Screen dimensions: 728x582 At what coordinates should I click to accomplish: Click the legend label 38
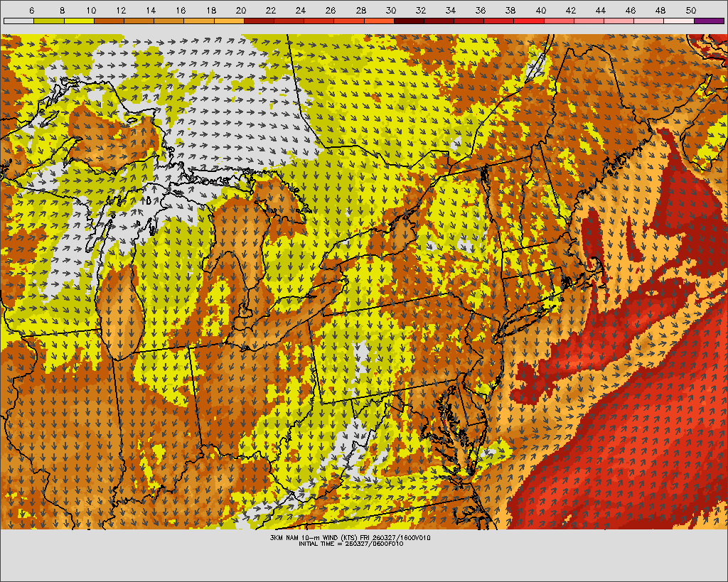pyautogui.click(x=510, y=10)
